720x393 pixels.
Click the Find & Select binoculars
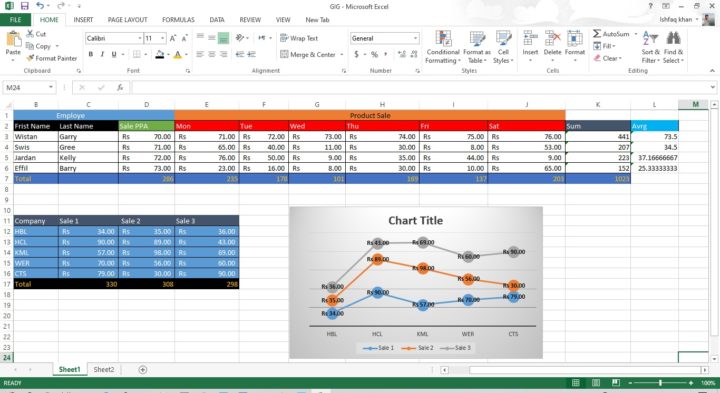click(x=673, y=47)
